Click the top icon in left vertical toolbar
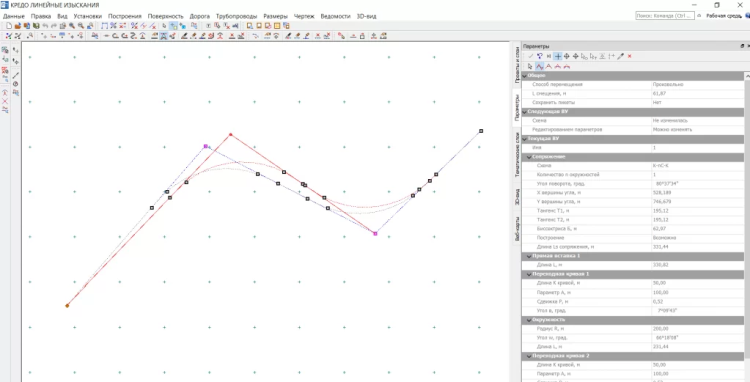Image resolution: width=750 pixels, height=382 pixels. point(6,49)
